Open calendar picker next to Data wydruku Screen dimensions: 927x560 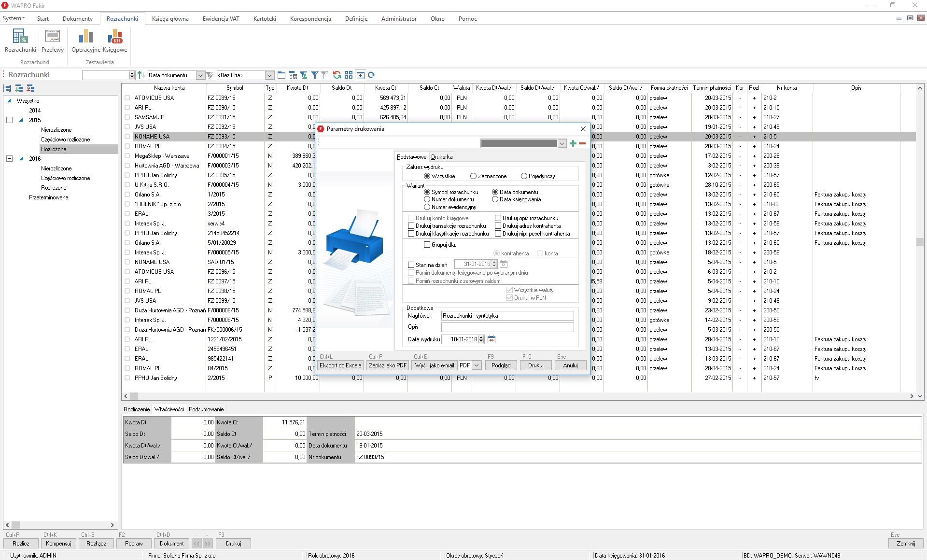click(x=492, y=339)
